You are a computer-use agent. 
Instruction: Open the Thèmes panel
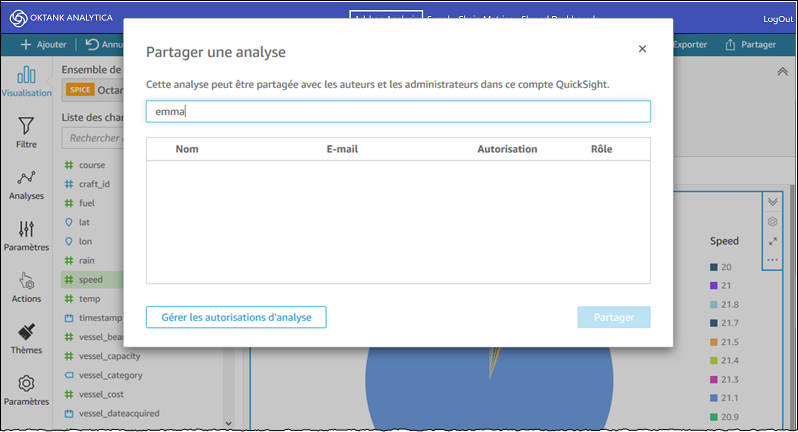(x=26, y=339)
